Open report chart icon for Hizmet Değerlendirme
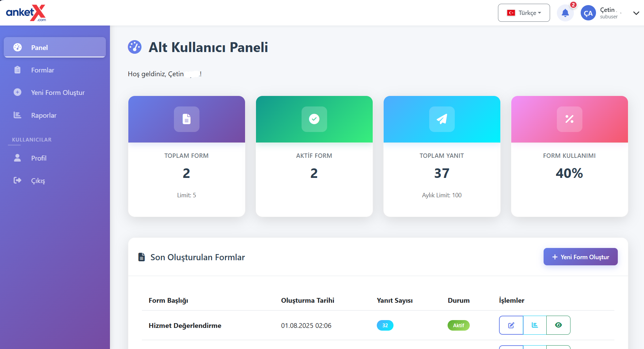Screen dimensions: 644x349 [x=535, y=325]
